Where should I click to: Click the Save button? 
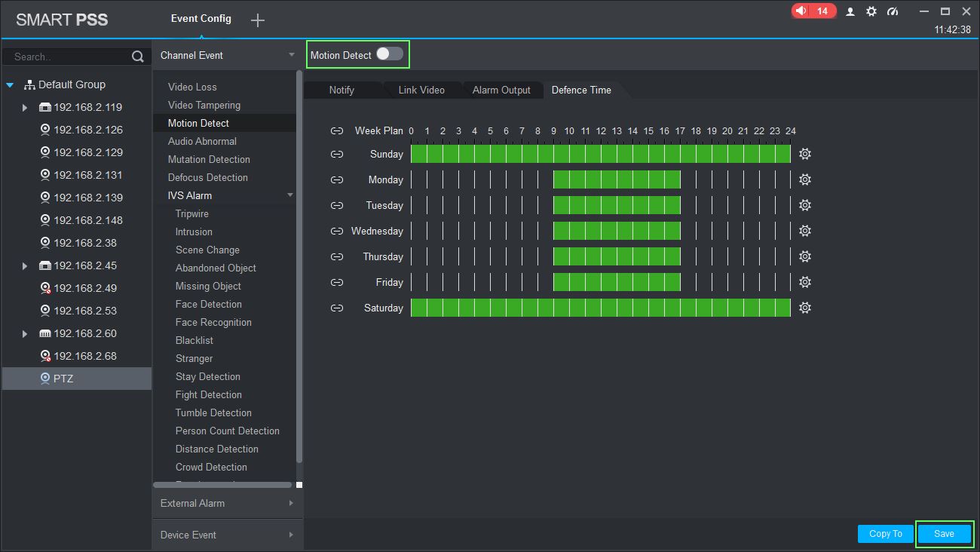(944, 534)
